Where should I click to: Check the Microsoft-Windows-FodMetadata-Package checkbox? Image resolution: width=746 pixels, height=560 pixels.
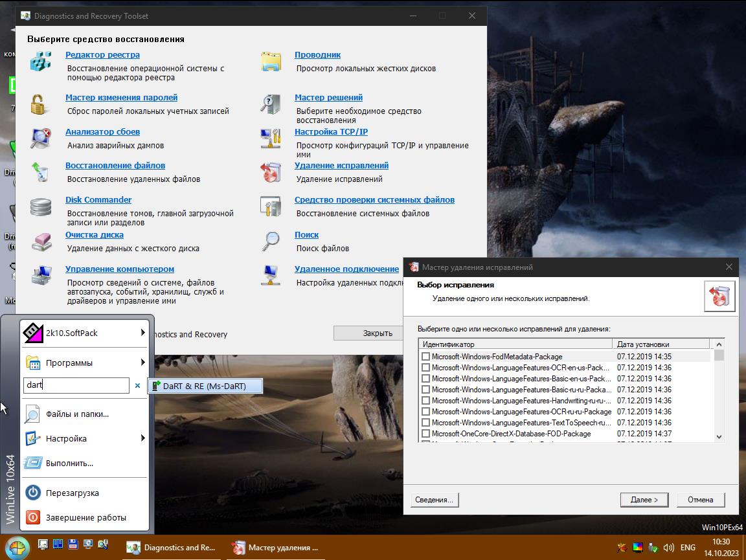425,357
